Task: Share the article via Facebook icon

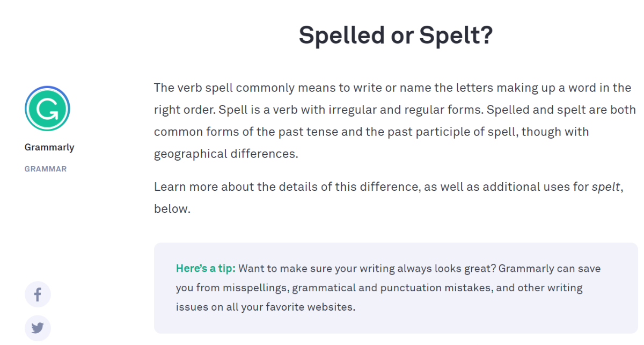Action: point(38,294)
